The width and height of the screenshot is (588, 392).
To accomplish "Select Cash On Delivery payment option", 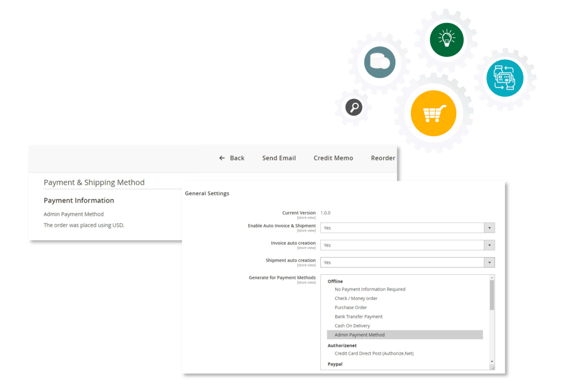I will click(352, 326).
